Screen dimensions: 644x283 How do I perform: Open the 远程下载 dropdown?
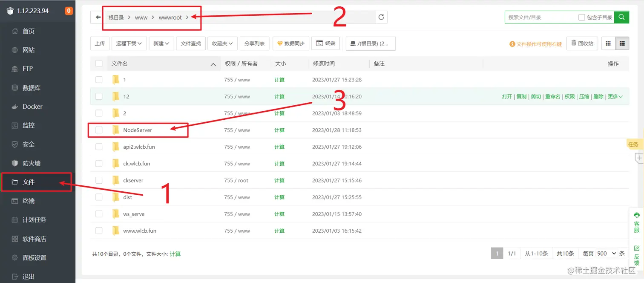coord(129,43)
